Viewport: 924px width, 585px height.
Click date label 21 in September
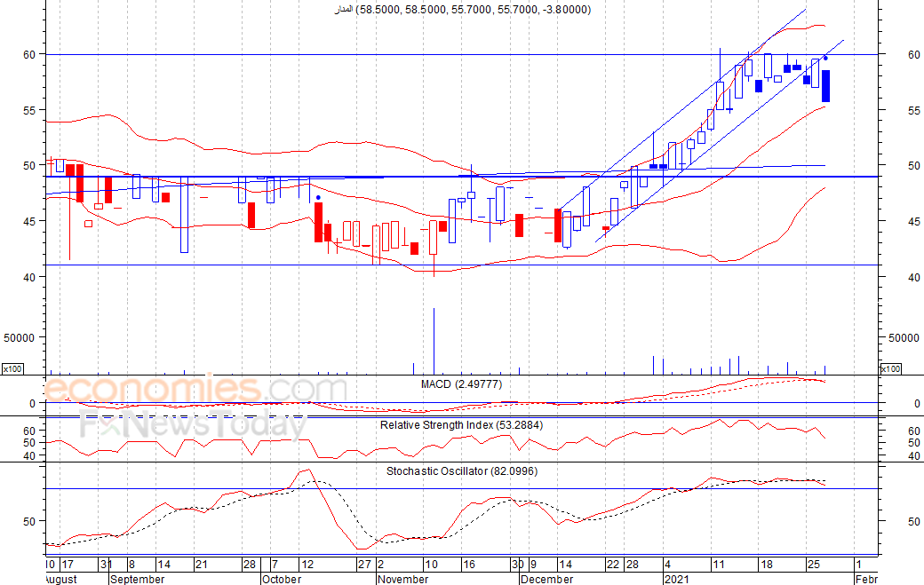(x=202, y=565)
